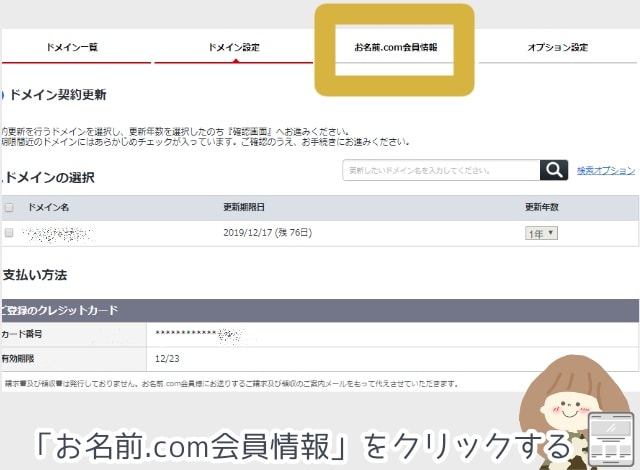
Task: Click the 有効期限 row label
Action: (18, 359)
